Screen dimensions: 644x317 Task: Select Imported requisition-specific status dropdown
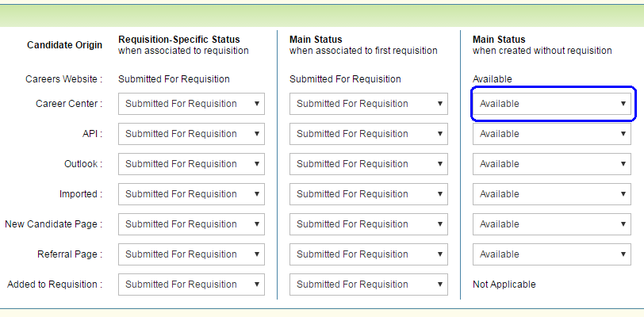pos(191,194)
